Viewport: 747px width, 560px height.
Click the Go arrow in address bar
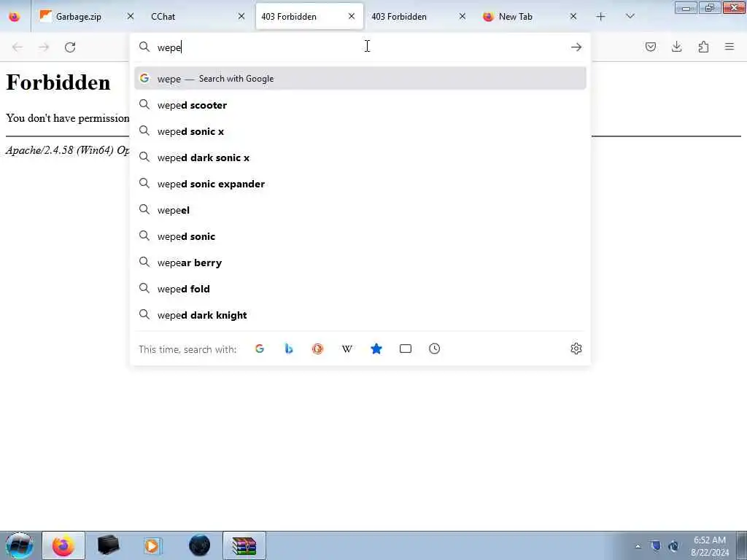coord(576,47)
